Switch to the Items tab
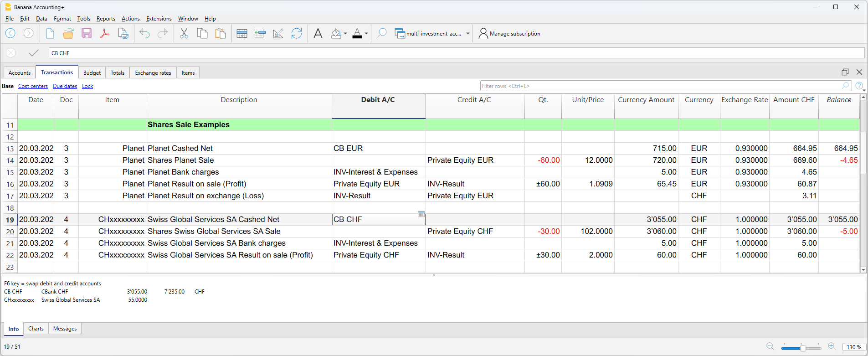This screenshot has height=356, width=868. tap(188, 73)
